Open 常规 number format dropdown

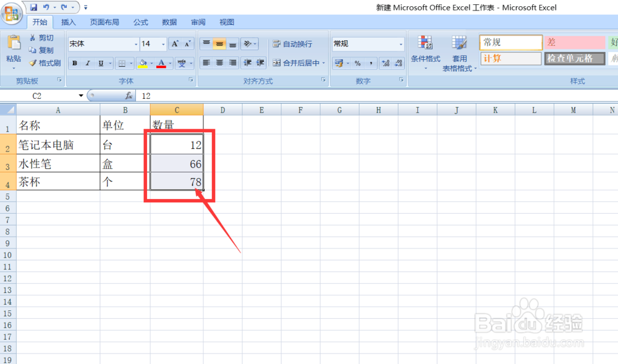tap(401, 44)
